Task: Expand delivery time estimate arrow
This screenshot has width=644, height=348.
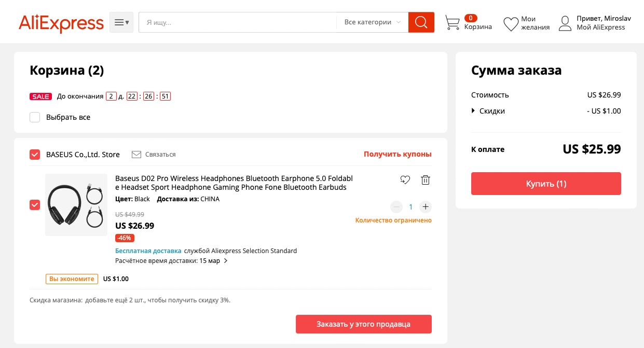Action: 226,261
